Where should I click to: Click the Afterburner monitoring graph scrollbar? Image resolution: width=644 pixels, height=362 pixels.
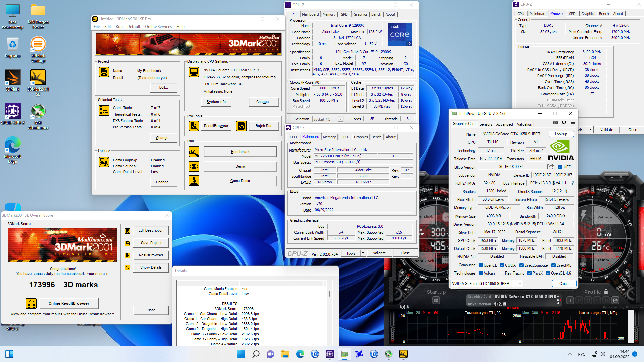[631, 327]
